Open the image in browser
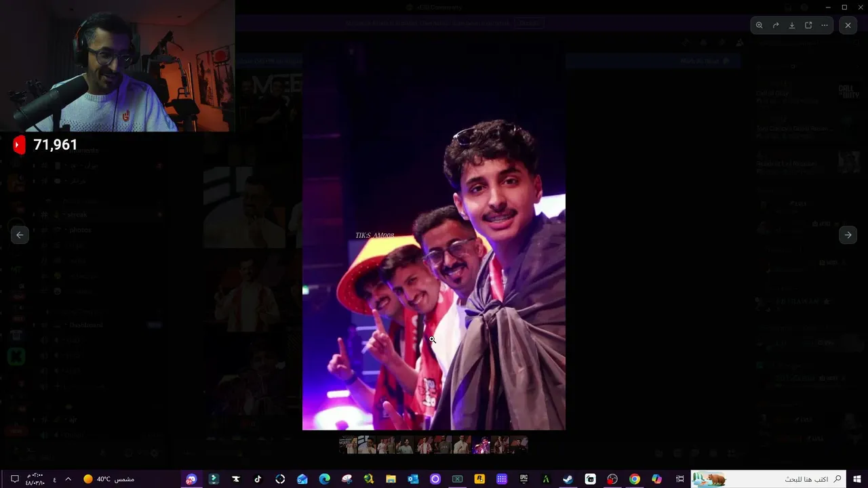Screen dimensions: 868x488 808,25
